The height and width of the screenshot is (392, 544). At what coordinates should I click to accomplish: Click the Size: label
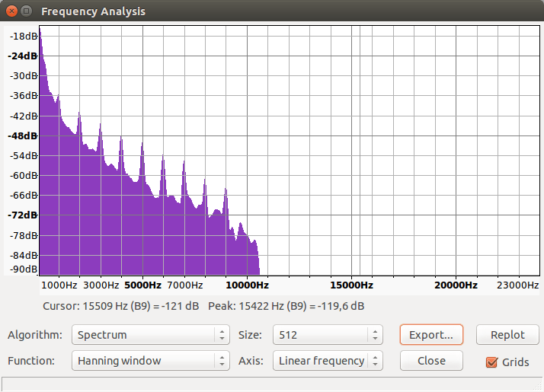point(250,335)
